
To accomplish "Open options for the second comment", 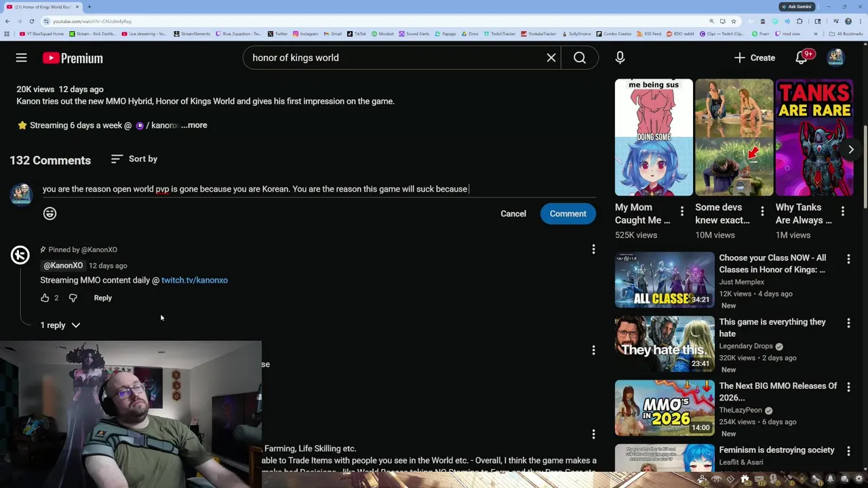I will [593, 350].
